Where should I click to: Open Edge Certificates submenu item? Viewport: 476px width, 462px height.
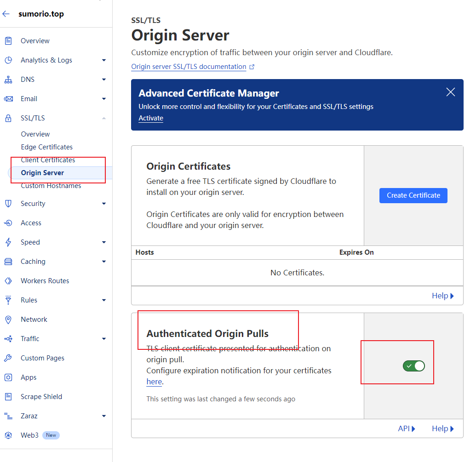pos(46,147)
